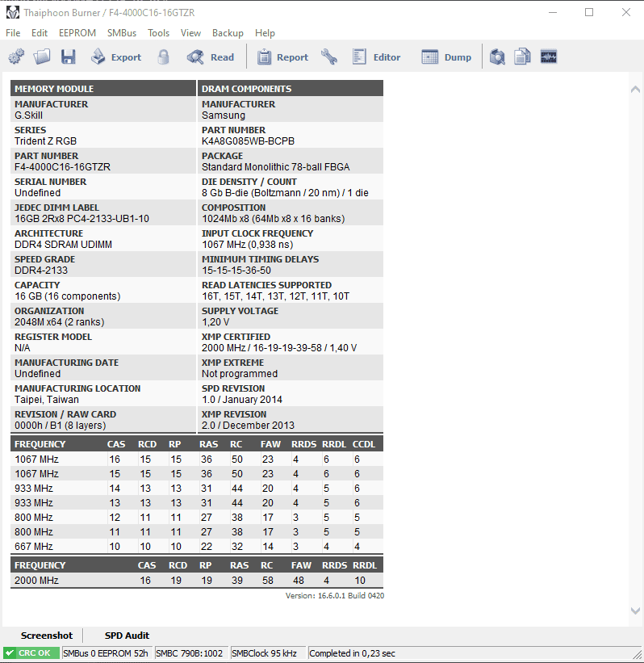Click the Read SPD button
644x663 pixels.
click(211, 57)
